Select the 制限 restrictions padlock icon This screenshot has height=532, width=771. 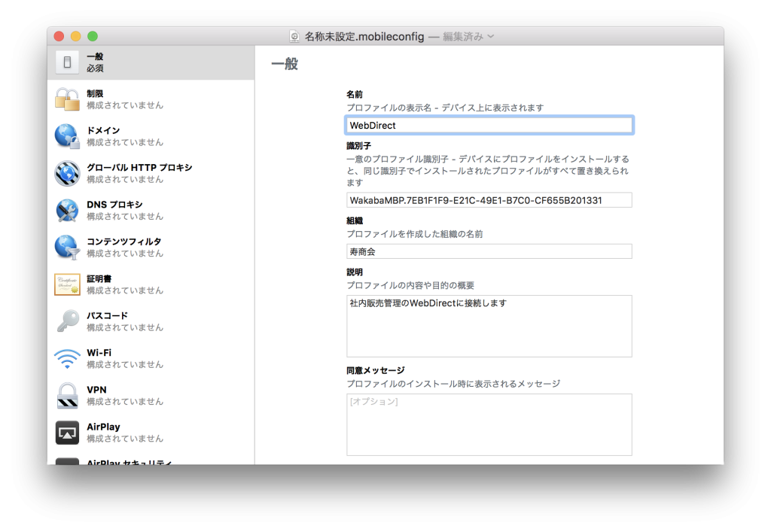tap(67, 98)
